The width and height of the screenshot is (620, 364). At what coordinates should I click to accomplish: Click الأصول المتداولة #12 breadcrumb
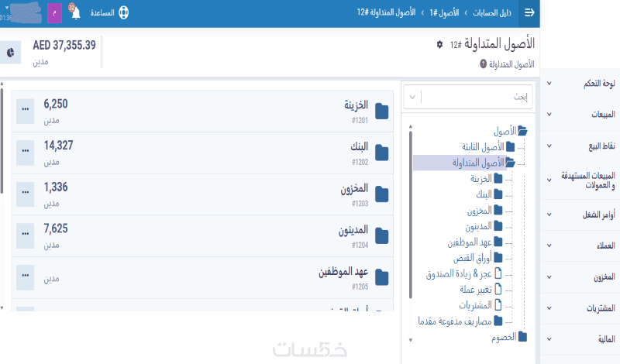(x=386, y=12)
